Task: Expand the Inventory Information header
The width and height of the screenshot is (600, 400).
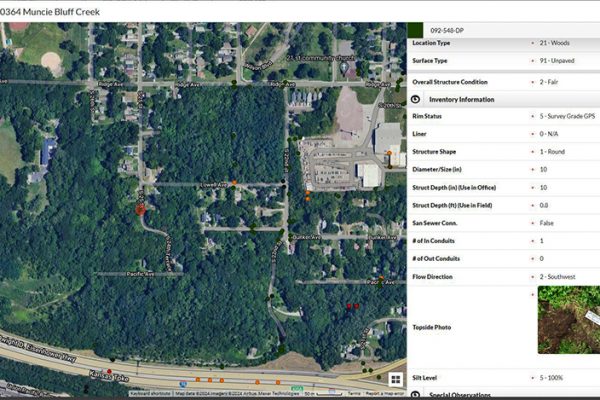Action: pyautogui.click(x=461, y=100)
